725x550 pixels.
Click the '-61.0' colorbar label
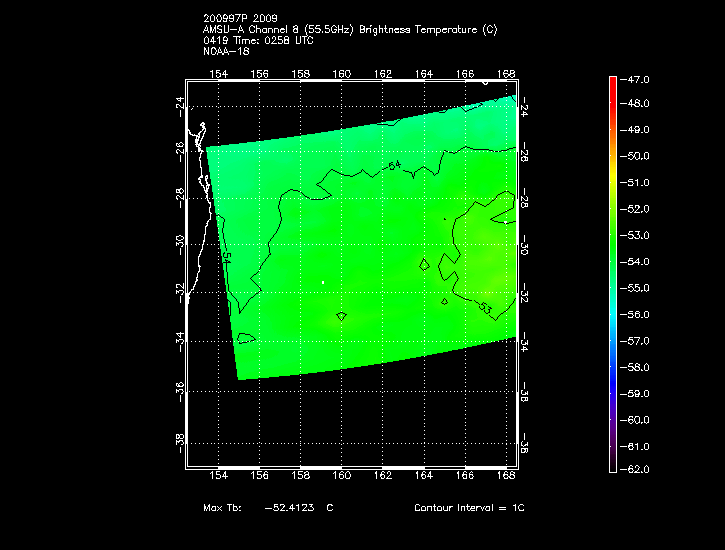[x=634, y=446]
